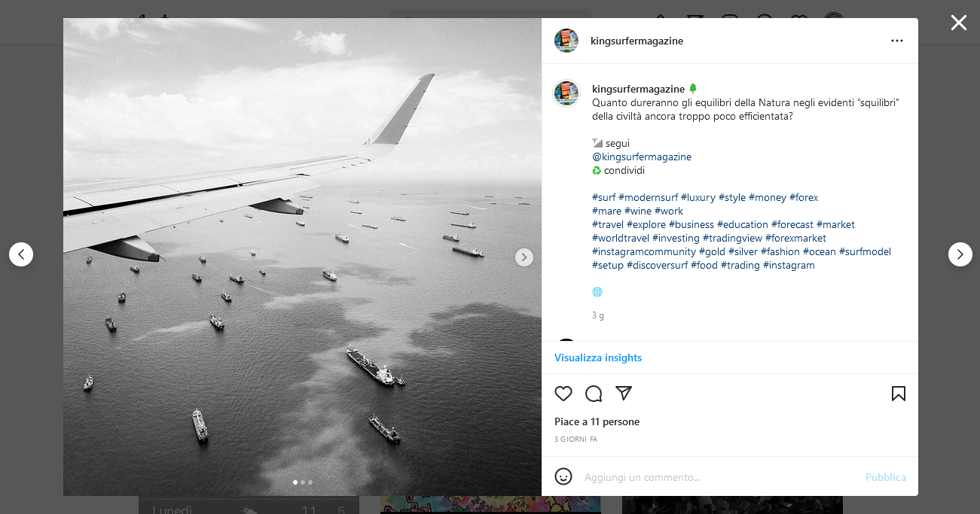This screenshot has height=514, width=980.
Task: Open kingsurfermagazine username in header
Action: point(637,41)
